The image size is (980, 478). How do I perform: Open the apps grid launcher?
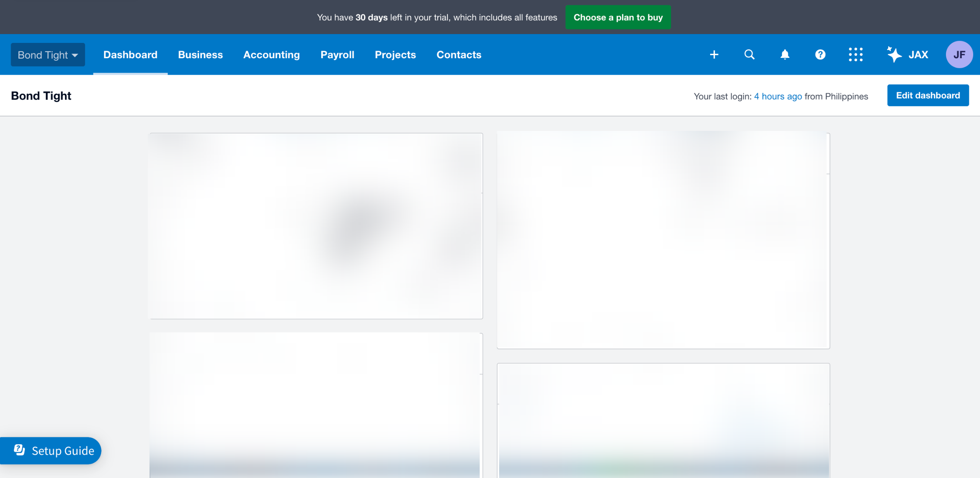pos(856,55)
